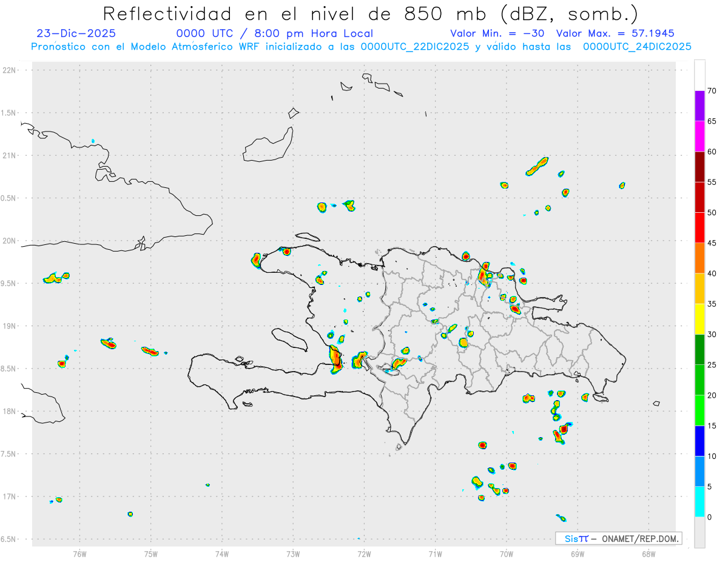Viewport: 728px width, 562px height.
Task: Click the '15' label on color bar
Action: click(712, 426)
